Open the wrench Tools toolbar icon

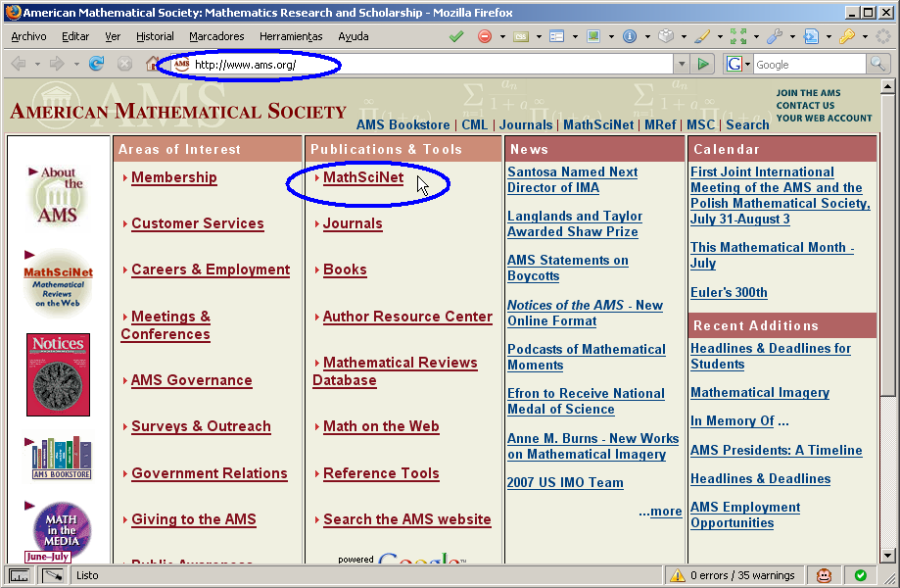[774, 37]
